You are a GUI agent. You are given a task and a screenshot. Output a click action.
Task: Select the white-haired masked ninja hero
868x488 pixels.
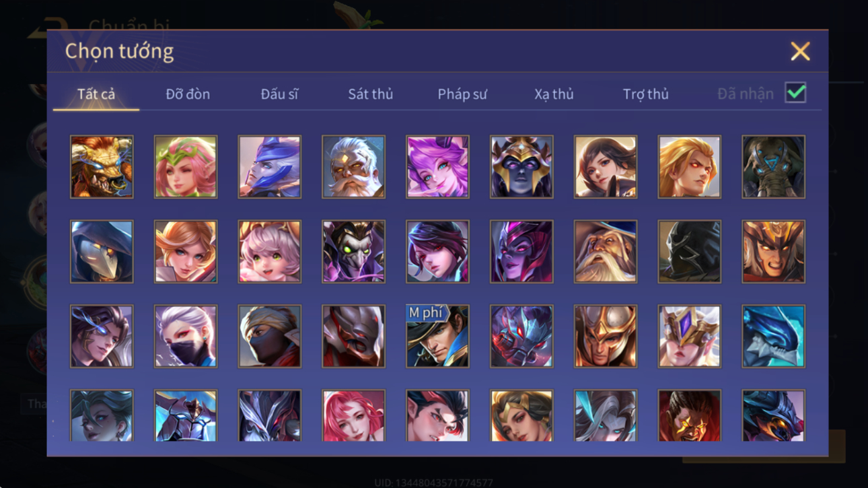[186, 337]
